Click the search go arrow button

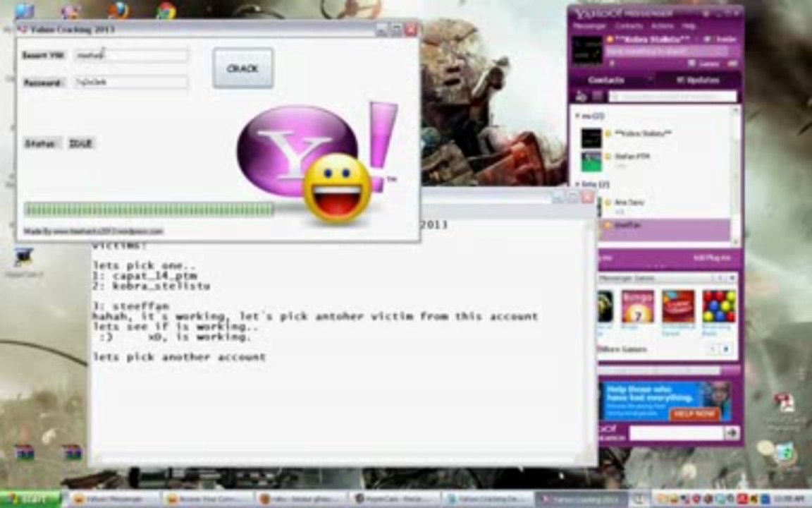(x=731, y=433)
